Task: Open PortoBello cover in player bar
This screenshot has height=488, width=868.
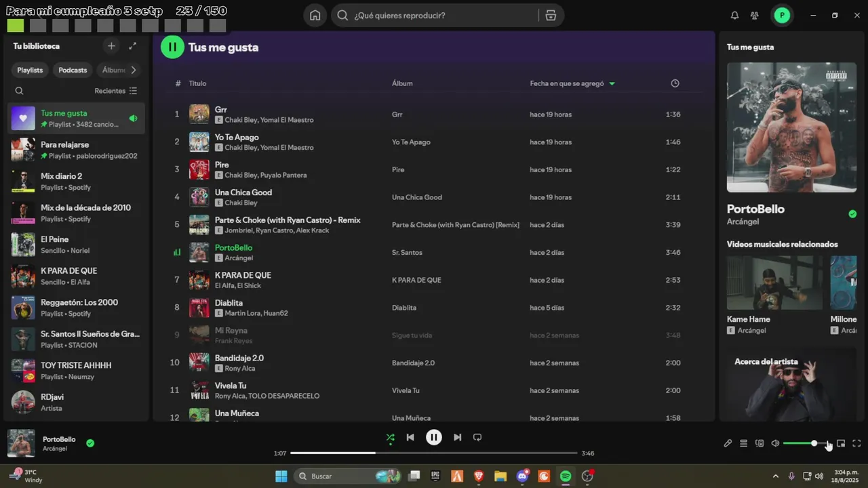Action: point(21,443)
